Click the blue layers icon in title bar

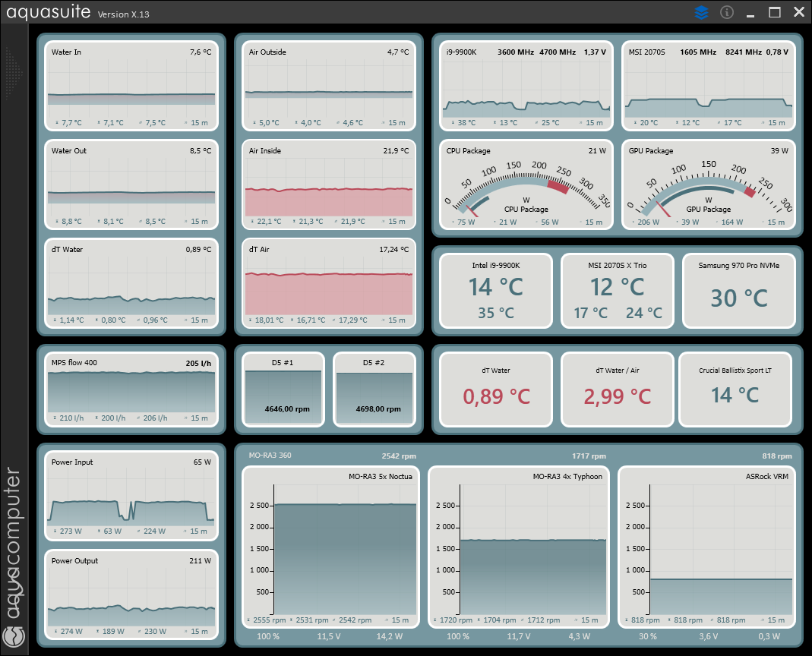click(701, 12)
